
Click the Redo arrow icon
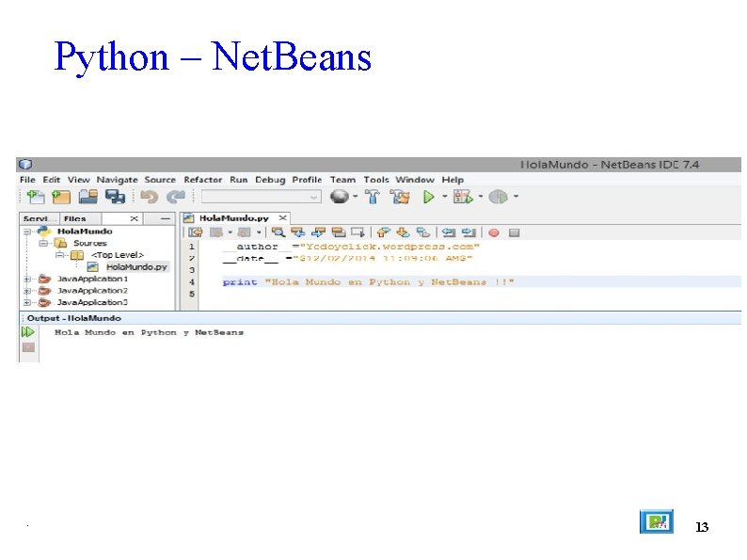[175, 197]
